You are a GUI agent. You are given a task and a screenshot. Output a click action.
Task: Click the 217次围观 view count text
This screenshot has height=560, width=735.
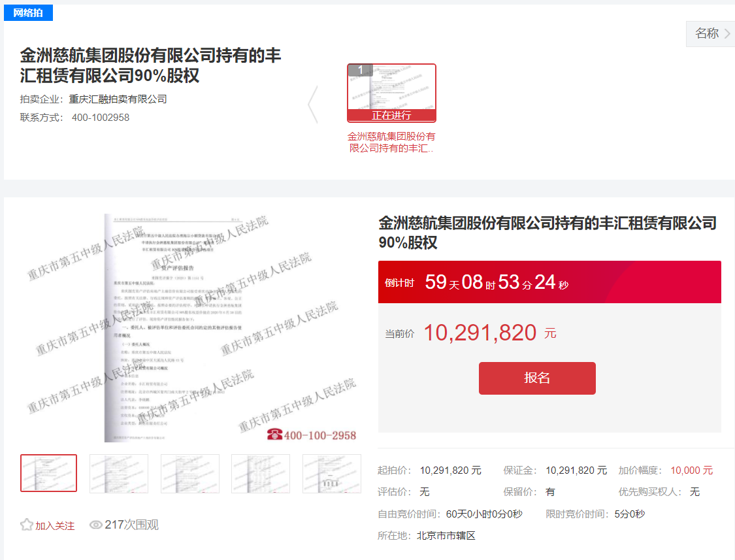click(132, 525)
